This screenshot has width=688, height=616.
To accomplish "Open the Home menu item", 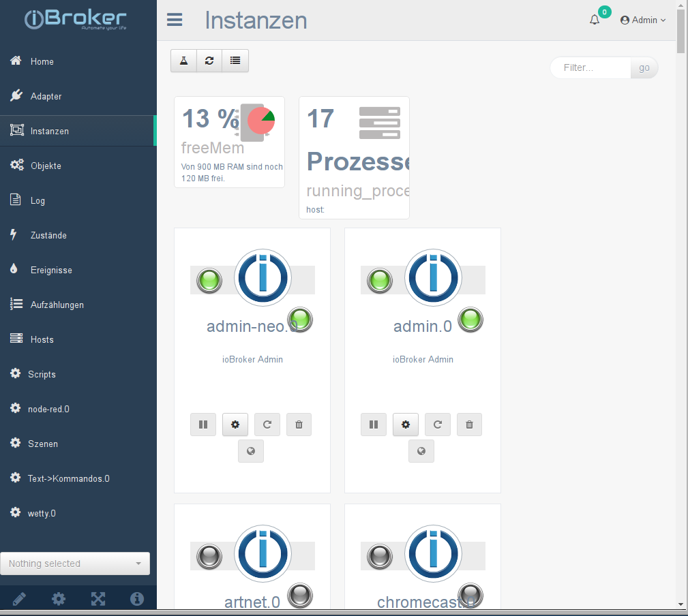I will (78, 61).
